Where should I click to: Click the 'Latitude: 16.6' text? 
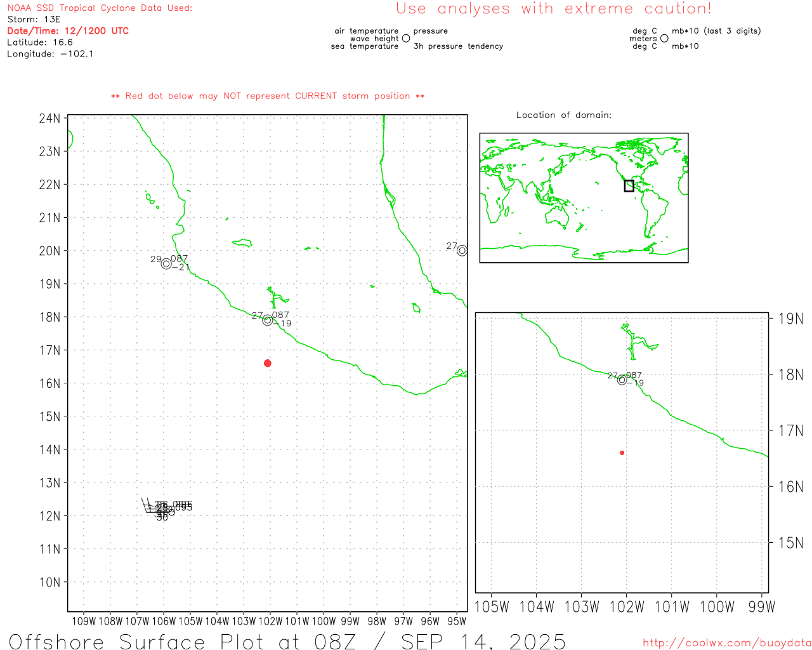click(40, 43)
